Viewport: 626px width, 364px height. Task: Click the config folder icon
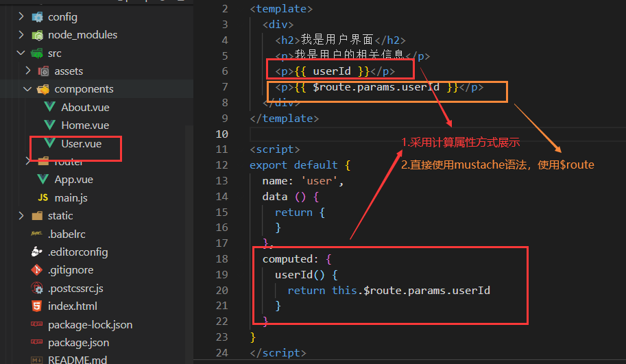pos(37,16)
